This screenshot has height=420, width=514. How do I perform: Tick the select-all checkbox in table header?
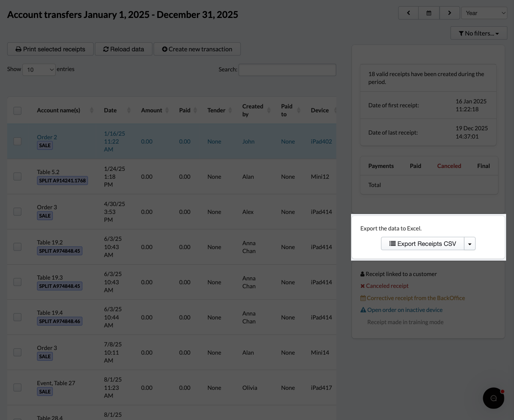[x=17, y=111]
